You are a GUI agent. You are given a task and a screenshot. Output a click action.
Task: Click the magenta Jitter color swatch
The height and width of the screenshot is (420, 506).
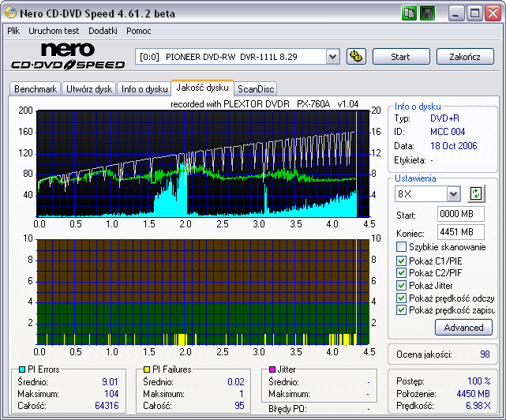click(272, 369)
